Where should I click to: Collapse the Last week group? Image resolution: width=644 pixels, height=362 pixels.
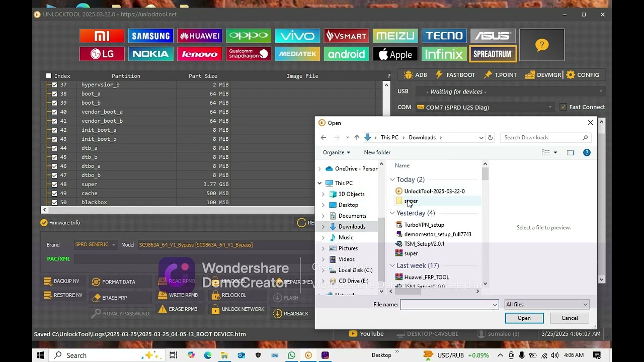[392, 265]
